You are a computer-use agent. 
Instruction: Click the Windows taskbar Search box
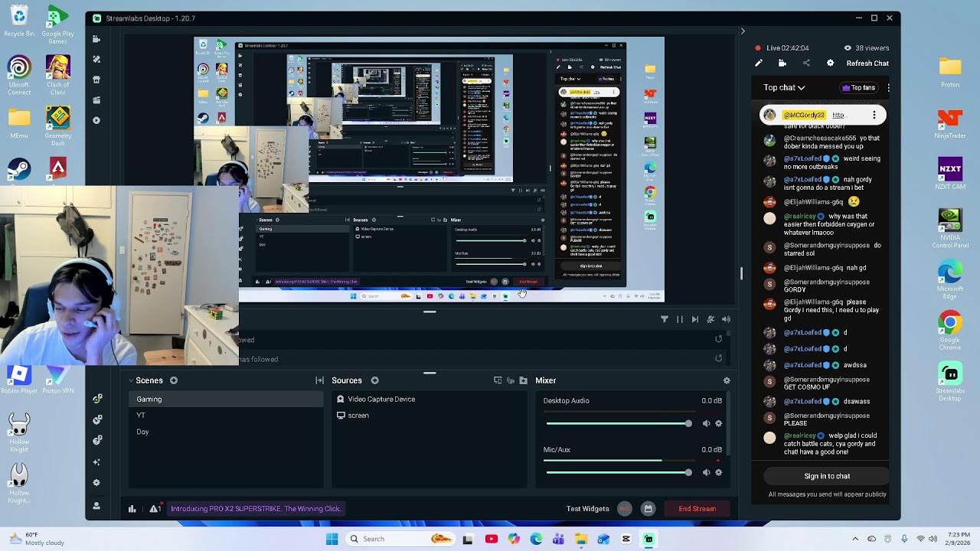399,539
